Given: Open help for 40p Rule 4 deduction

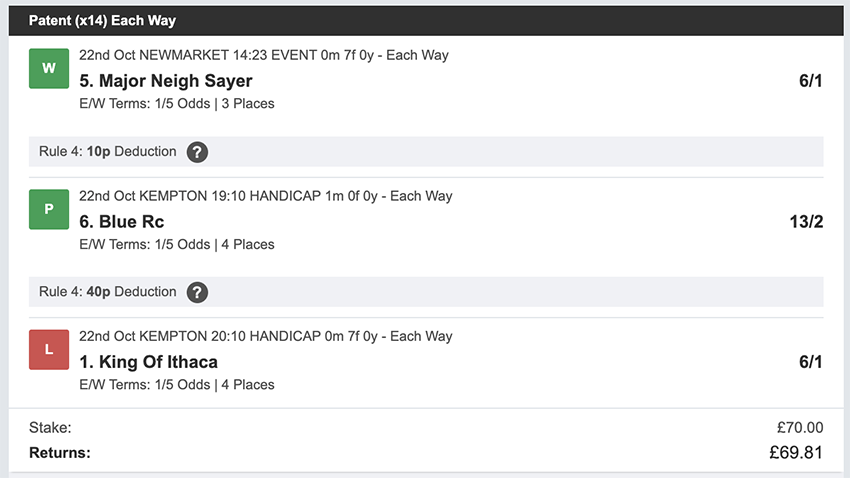Looking at the screenshot, I should point(198,292).
